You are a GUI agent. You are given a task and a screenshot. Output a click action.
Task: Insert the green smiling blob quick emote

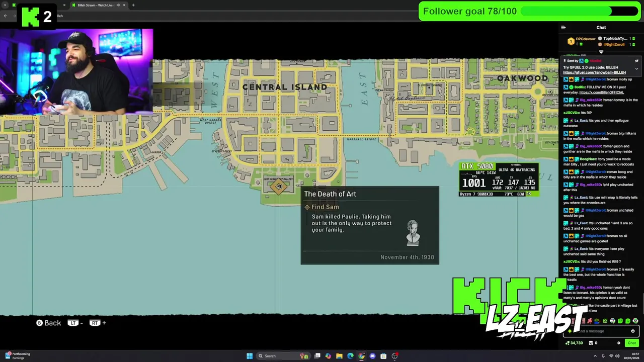click(x=620, y=321)
